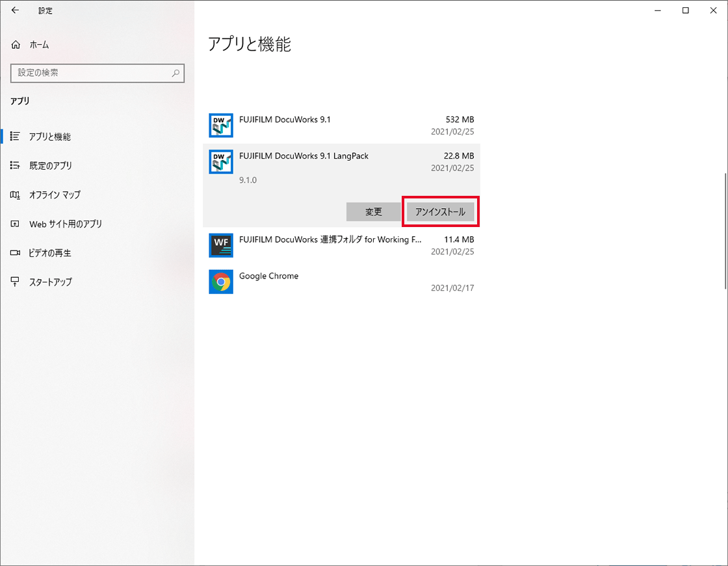
Task: Select the オフライン マップ sidebar icon
Action: tap(15, 195)
